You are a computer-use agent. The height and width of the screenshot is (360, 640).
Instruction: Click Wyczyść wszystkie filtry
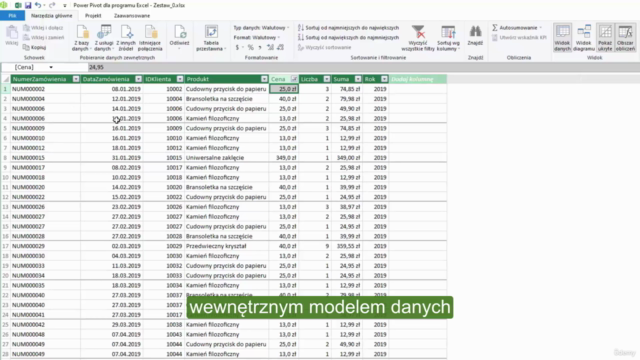(418, 38)
